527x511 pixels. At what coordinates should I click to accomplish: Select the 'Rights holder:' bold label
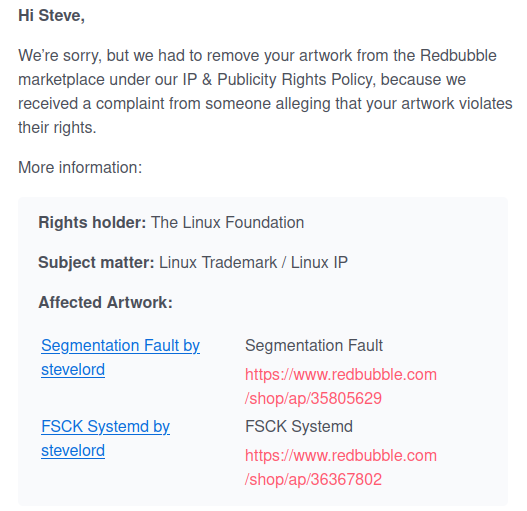[92, 222]
